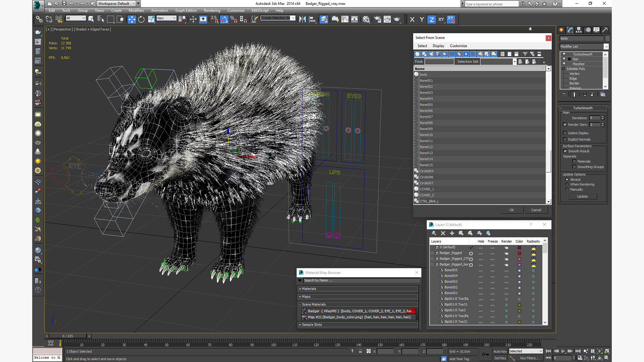Open the Mirror tool in main toolbar

[x=303, y=19]
